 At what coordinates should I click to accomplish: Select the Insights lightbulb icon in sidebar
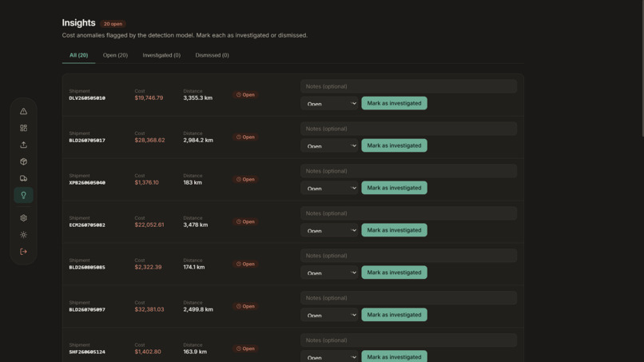click(x=23, y=195)
